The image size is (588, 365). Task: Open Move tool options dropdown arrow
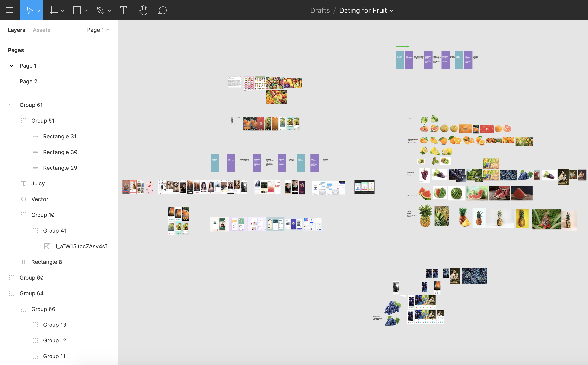[x=39, y=11]
